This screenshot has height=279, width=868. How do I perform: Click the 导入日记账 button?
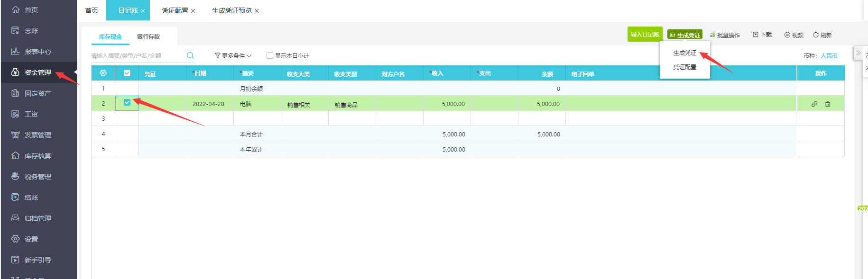pos(645,35)
